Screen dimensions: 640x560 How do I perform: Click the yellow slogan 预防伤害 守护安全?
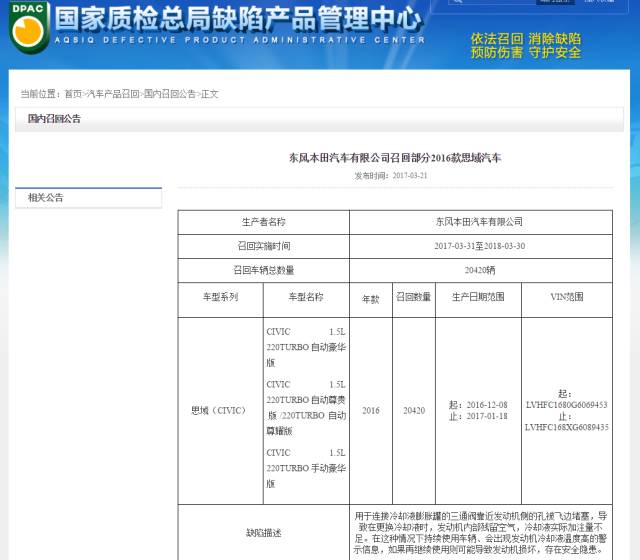pos(526,53)
